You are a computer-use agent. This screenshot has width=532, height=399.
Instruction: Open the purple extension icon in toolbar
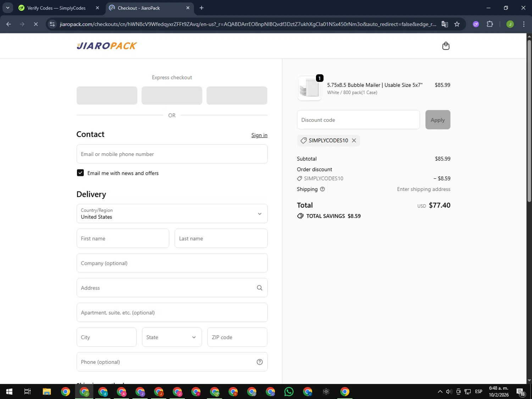tap(476, 24)
